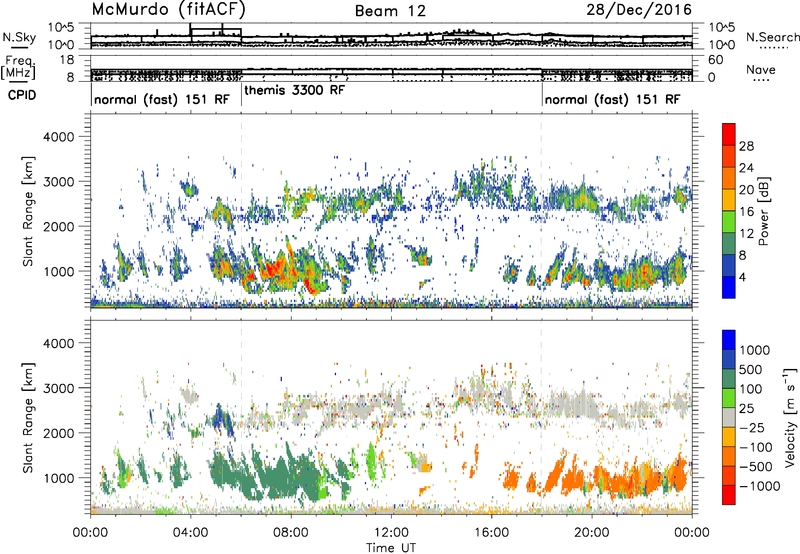Click the '08:00' time axis label
Viewport: 800px width, 554px height.
click(x=291, y=533)
